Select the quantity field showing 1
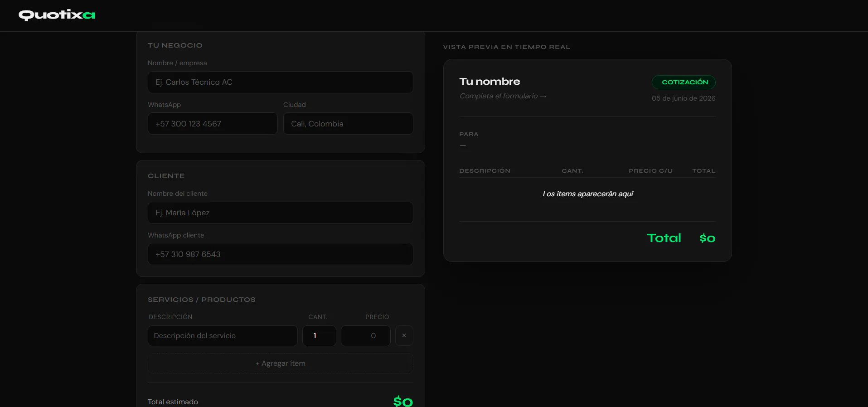The width and height of the screenshot is (868, 407). coord(319,335)
